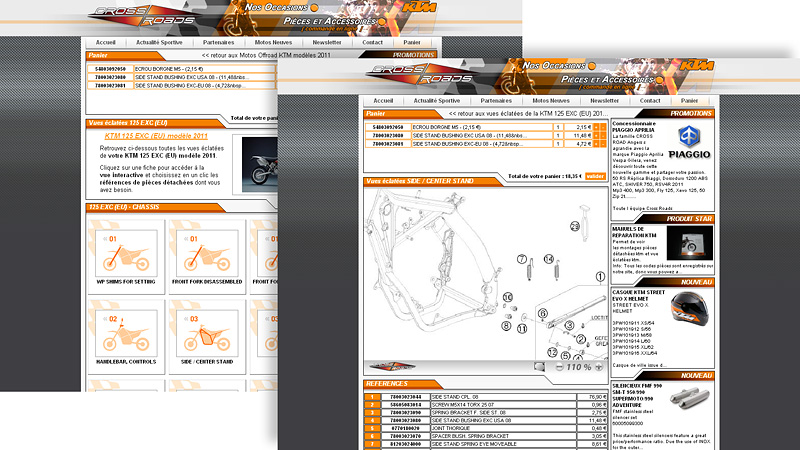Open HANDLEBAR, CONTROLS card in back window
Screen dimensions: 800x450
point(126,337)
